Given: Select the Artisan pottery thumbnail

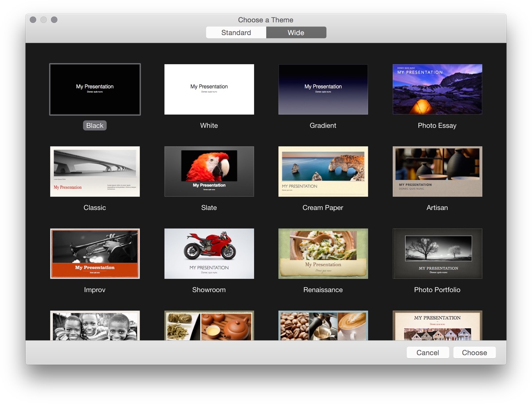Looking at the screenshot, I should tap(438, 171).
